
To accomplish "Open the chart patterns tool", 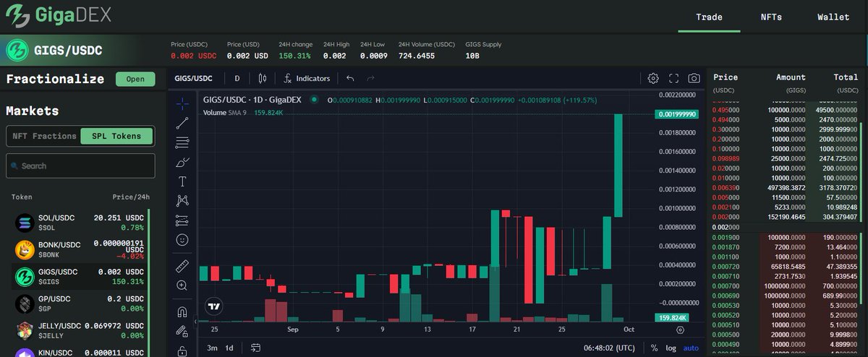I will (x=182, y=201).
